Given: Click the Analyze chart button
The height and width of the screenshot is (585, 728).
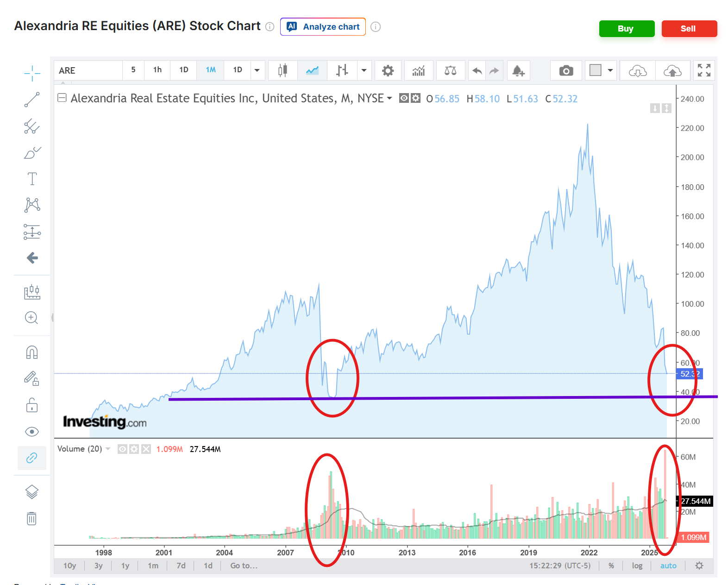Looking at the screenshot, I should (323, 27).
